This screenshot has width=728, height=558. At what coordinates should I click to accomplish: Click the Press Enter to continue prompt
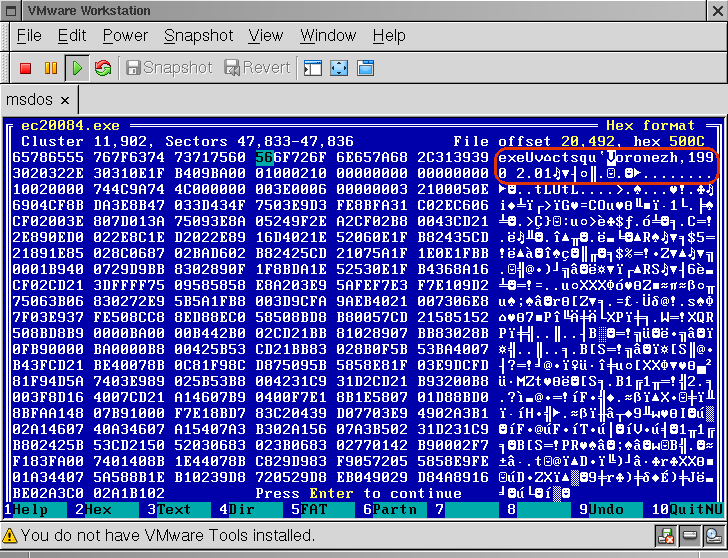point(358,493)
